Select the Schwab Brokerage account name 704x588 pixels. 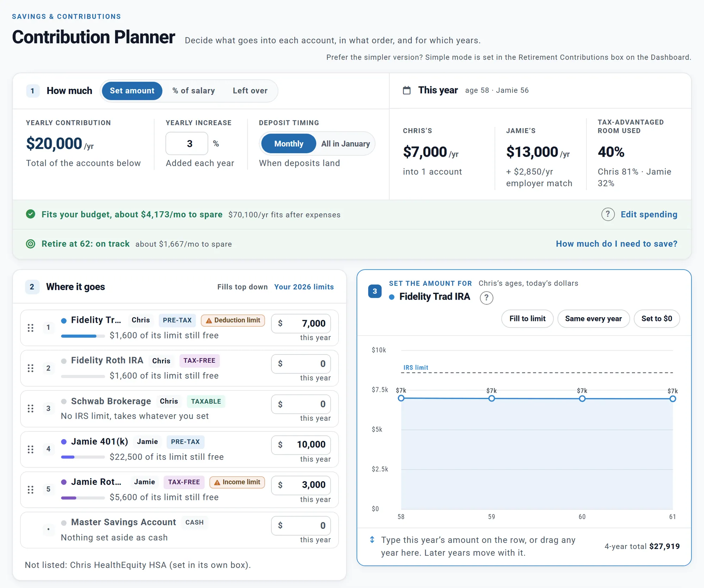[x=111, y=401]
